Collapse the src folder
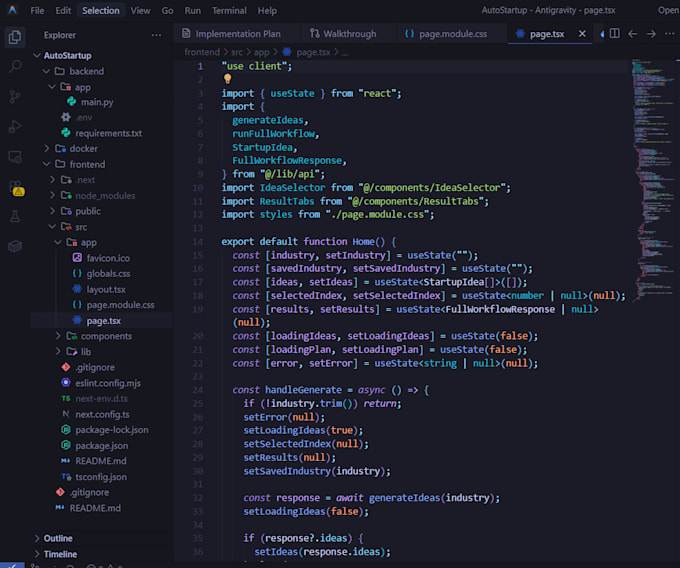Image resolution: width=680 pixels, height=568 pixels. tap(52, 226)
